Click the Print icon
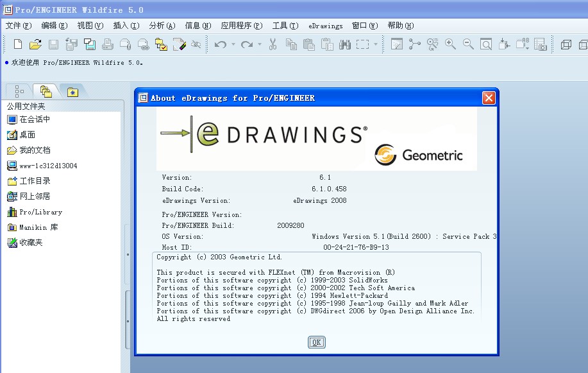 (108, 44)
